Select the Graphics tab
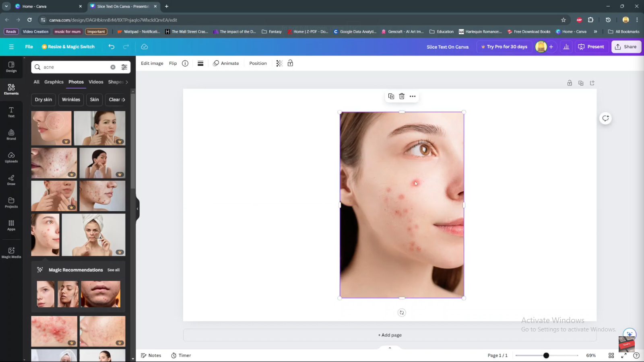This screenshot has height=362, width=644. (54, 82)
